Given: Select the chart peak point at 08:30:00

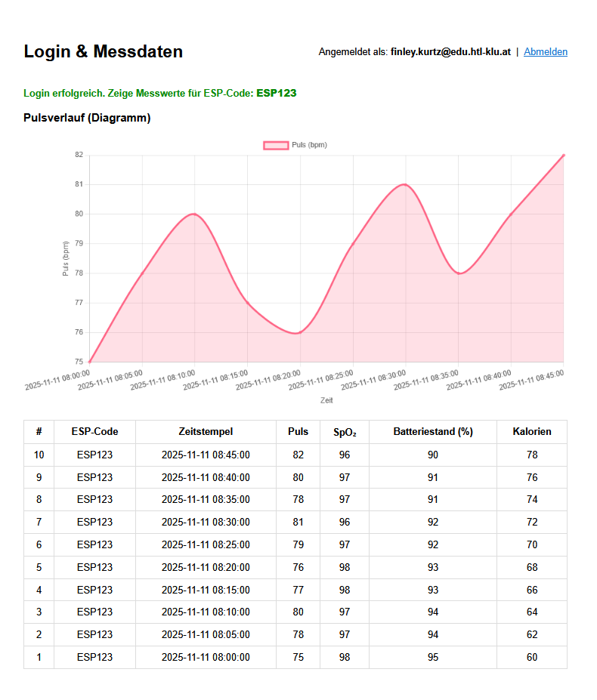Looking at the screenshot, I should (x=405, y=184).
